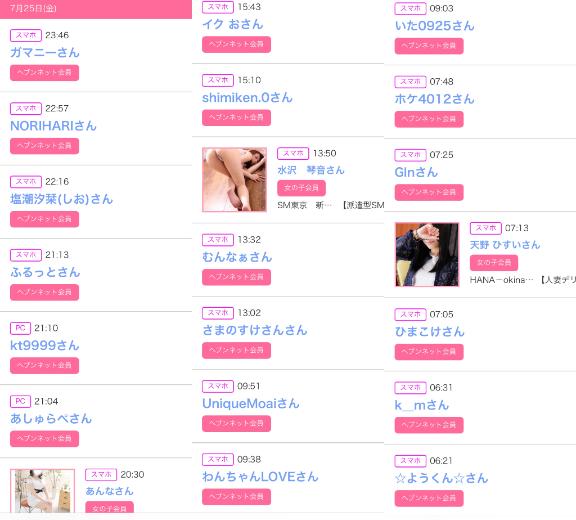576x520 pixels.
Task: Open NORIHARIさん profile link
Action: point(53,126)
